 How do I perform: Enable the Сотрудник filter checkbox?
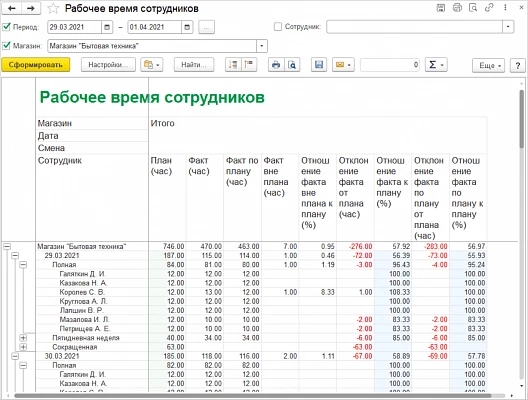[x=278, y=27]
